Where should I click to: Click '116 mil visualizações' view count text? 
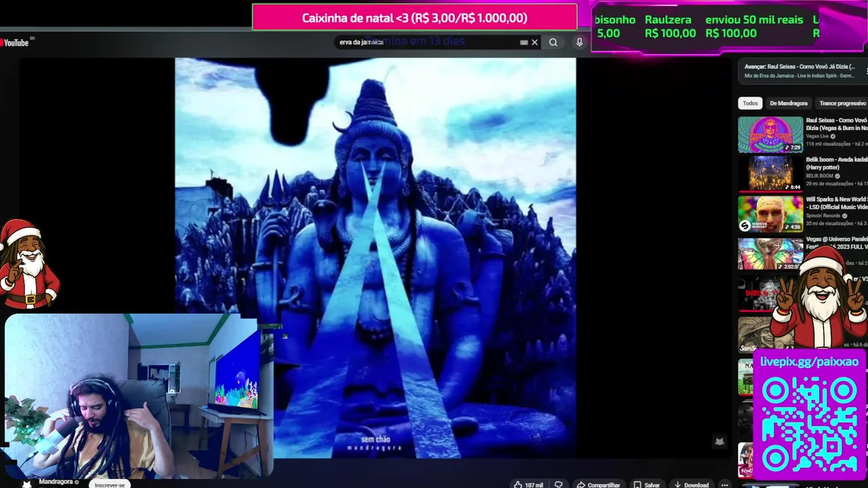828,144
